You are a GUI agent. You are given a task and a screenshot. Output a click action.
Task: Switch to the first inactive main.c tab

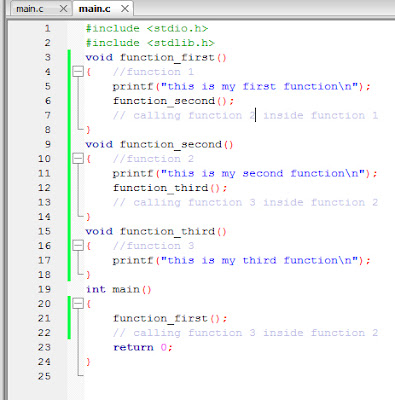(x=30, y=9)
